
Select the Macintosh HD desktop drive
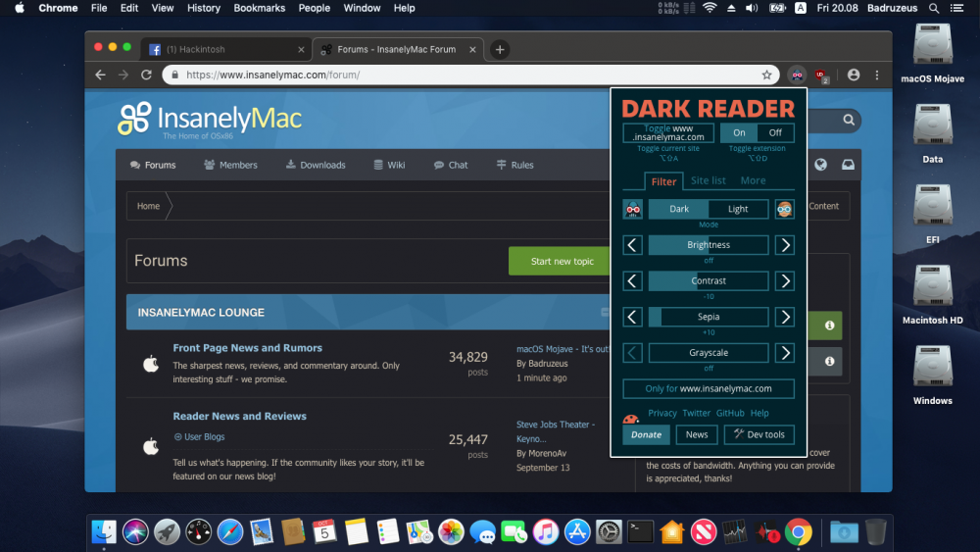coord(933,294)
